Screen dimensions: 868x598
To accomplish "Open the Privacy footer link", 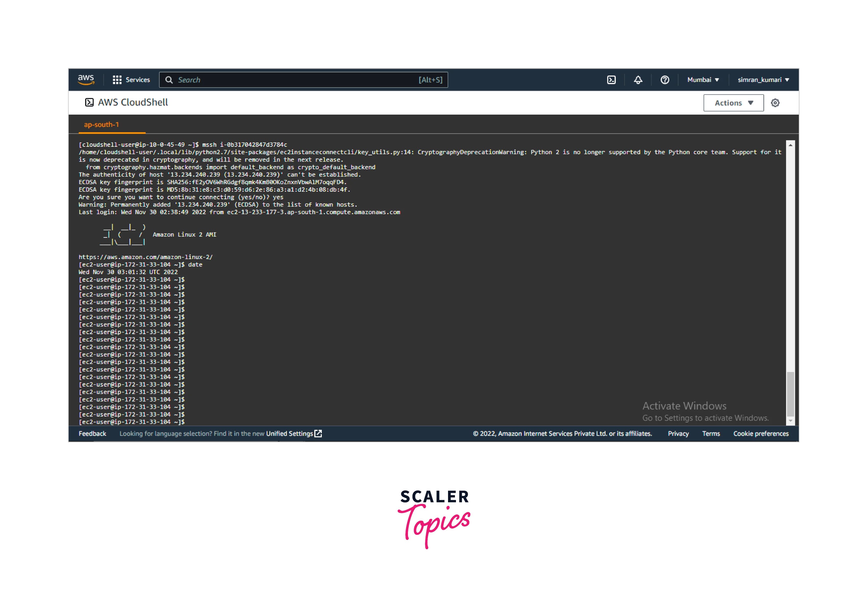I will point(678,434).
